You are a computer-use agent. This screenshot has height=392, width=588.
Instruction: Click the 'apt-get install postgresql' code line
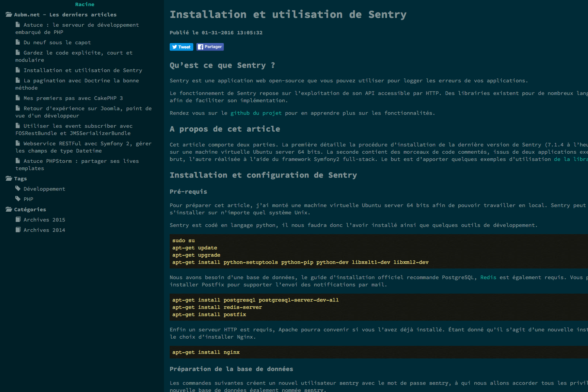256,300
